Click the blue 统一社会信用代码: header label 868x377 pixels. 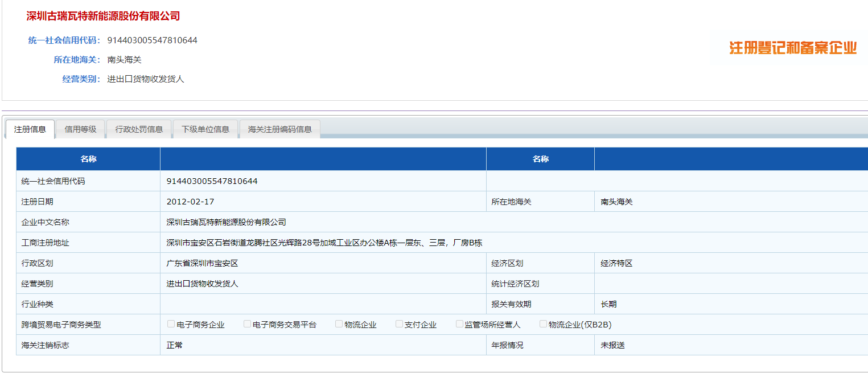(64, 40)
